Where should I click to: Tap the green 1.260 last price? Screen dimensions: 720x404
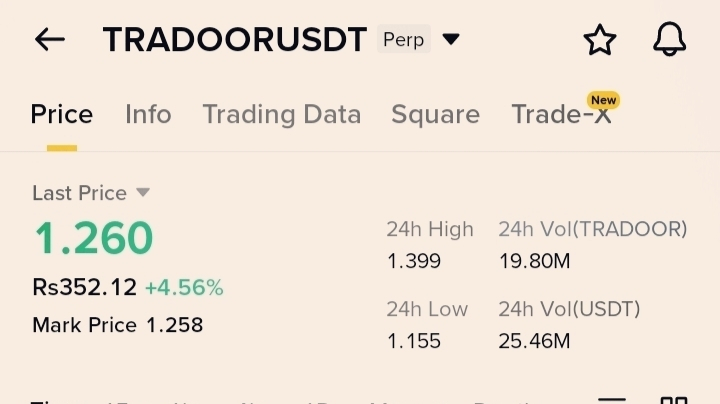pos(94,238)
